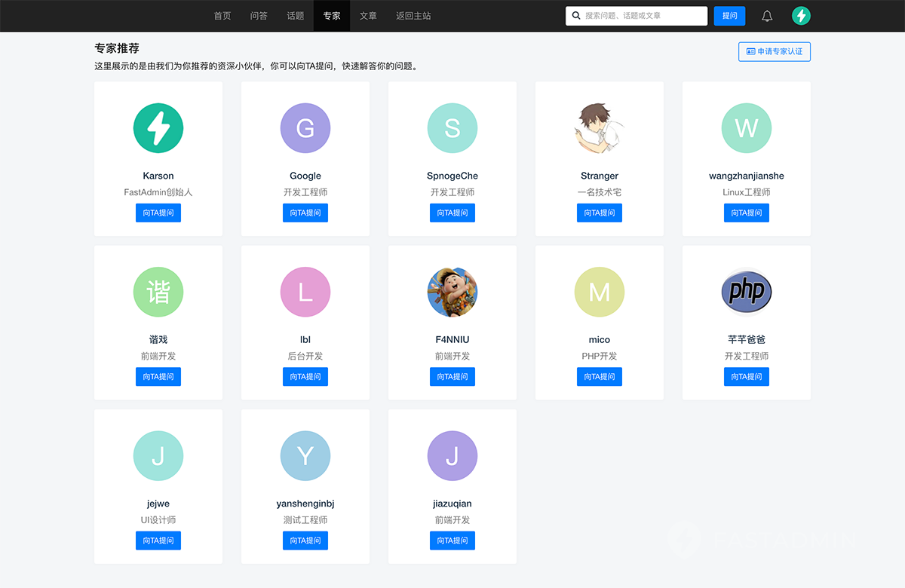Click 向TA提问 under SpnogeChe
This screenshot has height=588, width=905.
pos(452,213)
